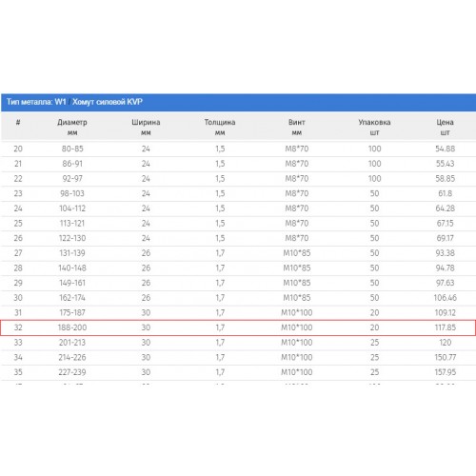Select the row with diameter 80-85

[x=238, y=149]
